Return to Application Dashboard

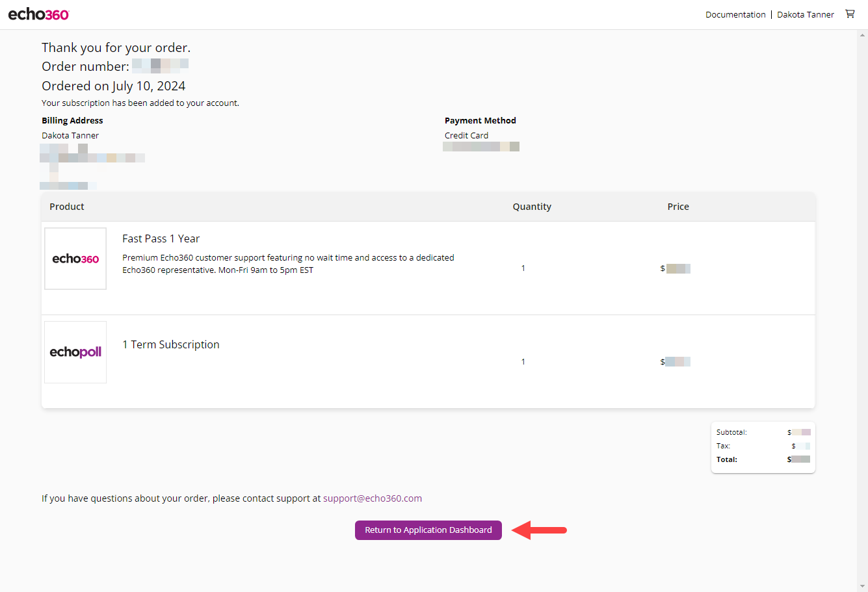point(428,530)
